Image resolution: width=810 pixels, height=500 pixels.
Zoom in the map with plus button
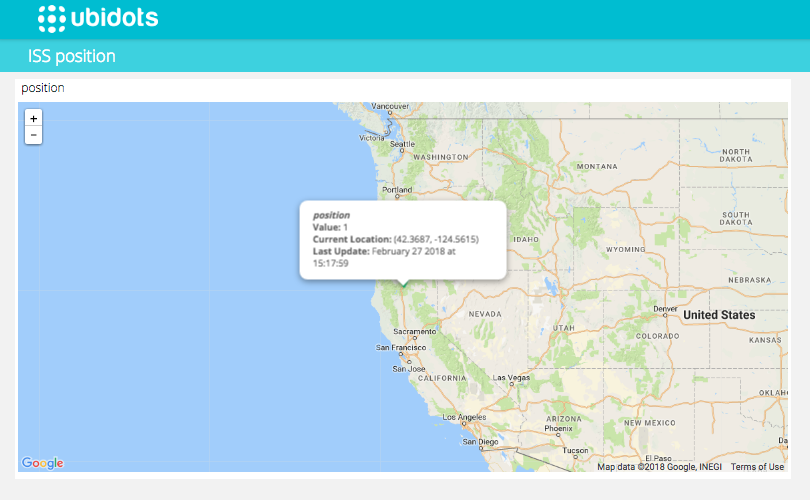(34, 118)
